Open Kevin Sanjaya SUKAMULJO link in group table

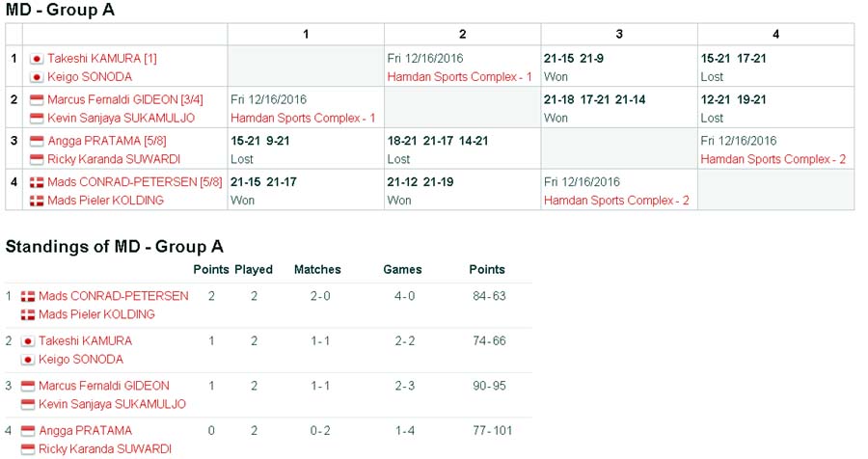pos(121,118)
